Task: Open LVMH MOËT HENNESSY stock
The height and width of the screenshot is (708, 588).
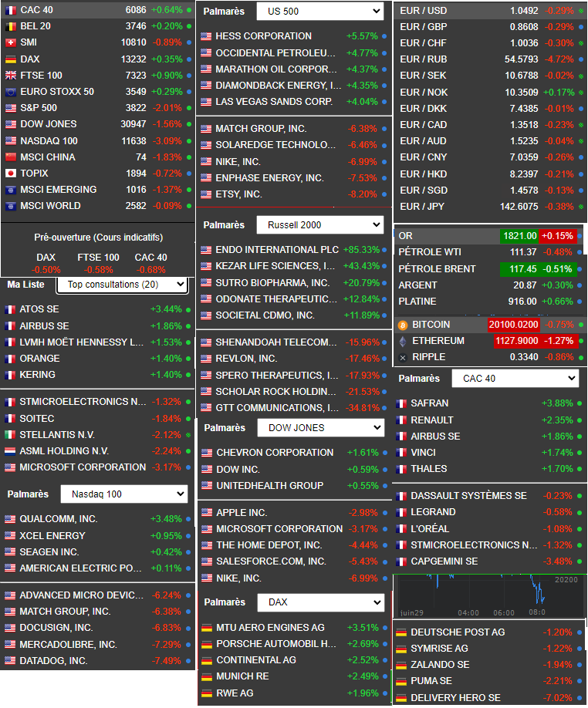Action: pos(97,342)
